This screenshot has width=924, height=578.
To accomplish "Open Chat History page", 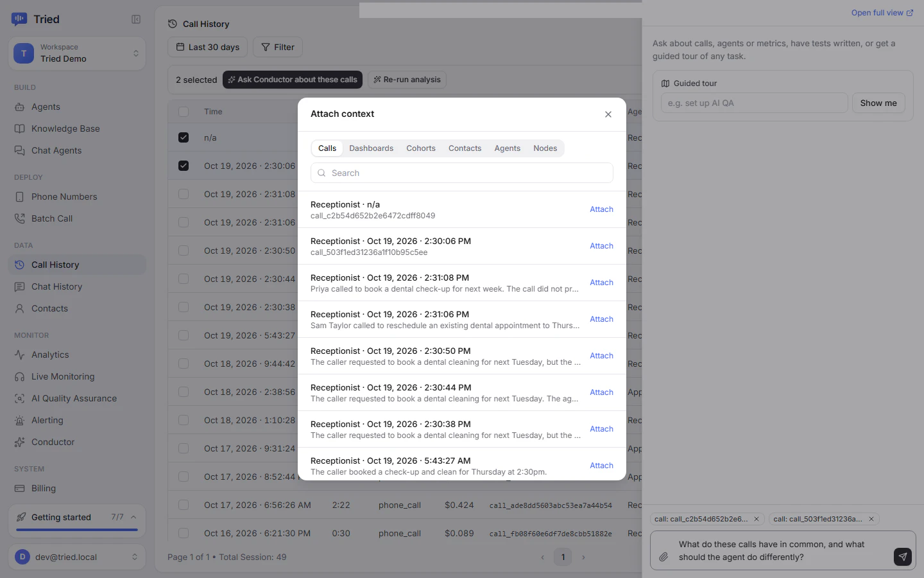I will (77, 286).
